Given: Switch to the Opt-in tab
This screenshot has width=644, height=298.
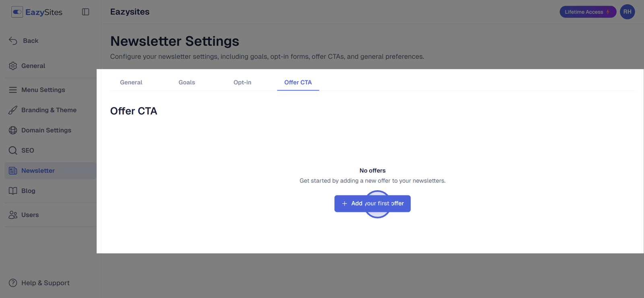Looking at the screenshot, I should pyautogui.click(x=242, y=82).
